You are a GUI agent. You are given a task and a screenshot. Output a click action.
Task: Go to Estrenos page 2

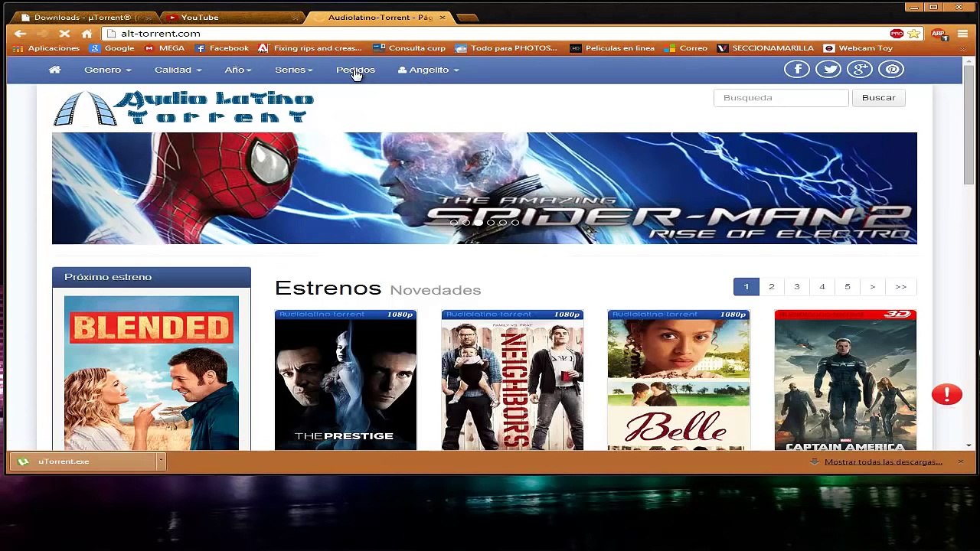pyautogui.click(x=772, y=287)
